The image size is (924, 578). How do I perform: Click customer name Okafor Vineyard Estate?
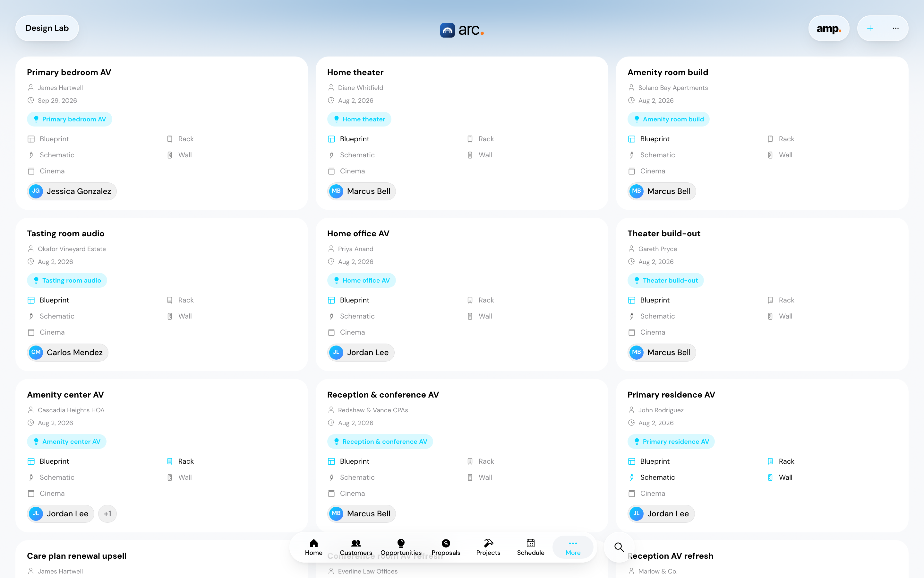(72, 249)
